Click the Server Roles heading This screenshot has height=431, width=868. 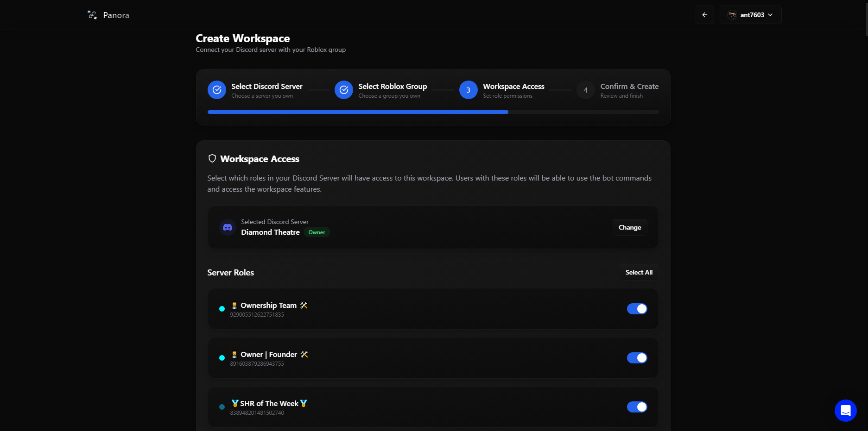pyautogui.click(x=230, y=273)
